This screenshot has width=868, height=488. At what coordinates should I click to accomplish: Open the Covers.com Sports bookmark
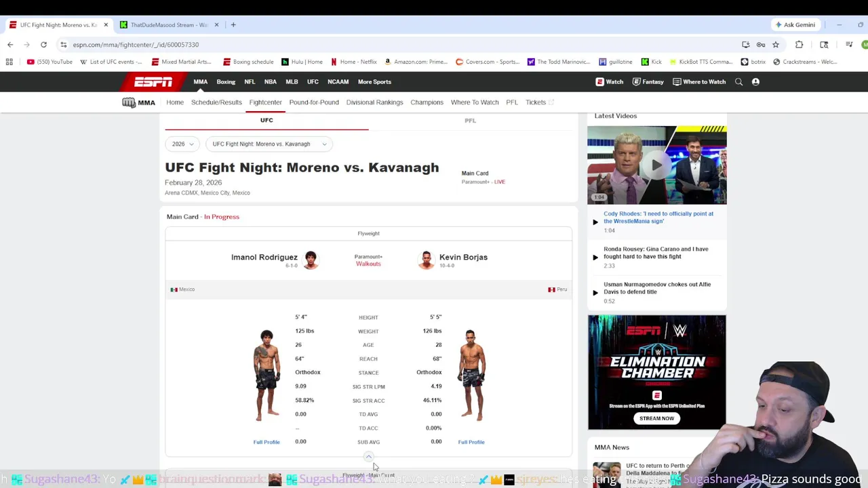pos(487,62)
